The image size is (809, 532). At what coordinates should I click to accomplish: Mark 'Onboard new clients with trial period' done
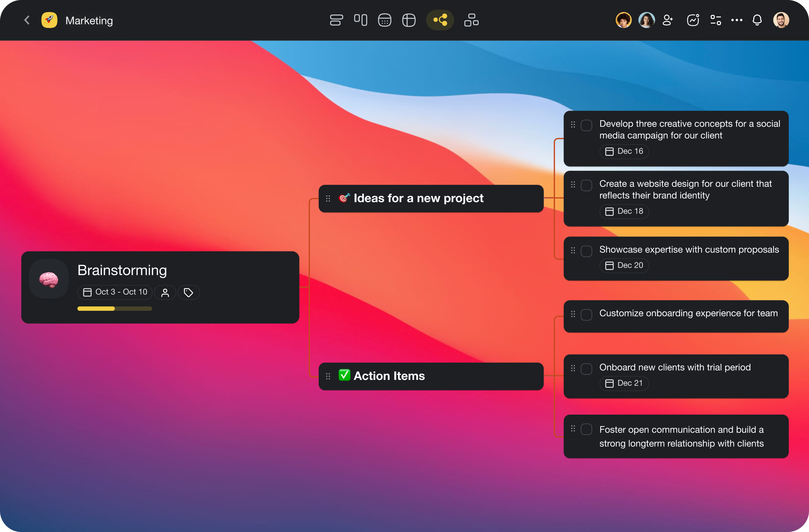tap(586, 369)
